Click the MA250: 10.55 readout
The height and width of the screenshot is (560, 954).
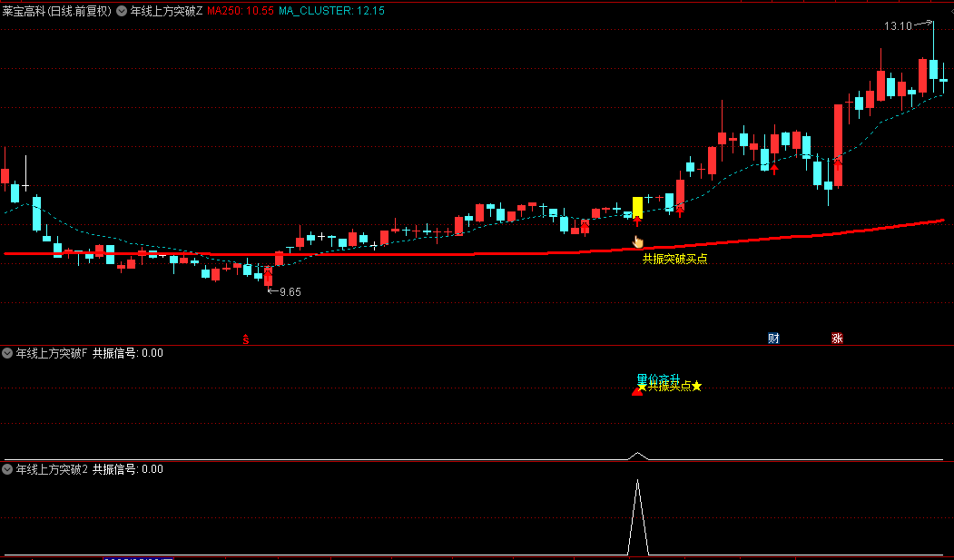[241, 11]
